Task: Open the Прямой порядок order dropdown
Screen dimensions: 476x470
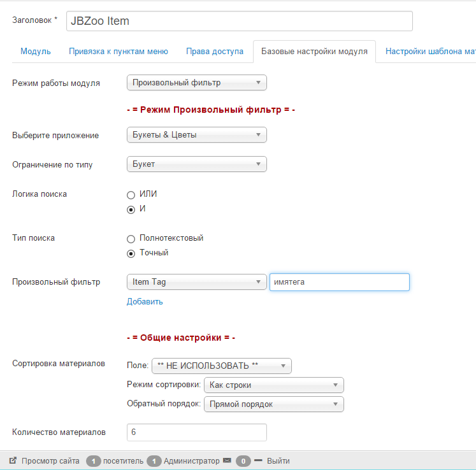Action: [x=273, y=404]
